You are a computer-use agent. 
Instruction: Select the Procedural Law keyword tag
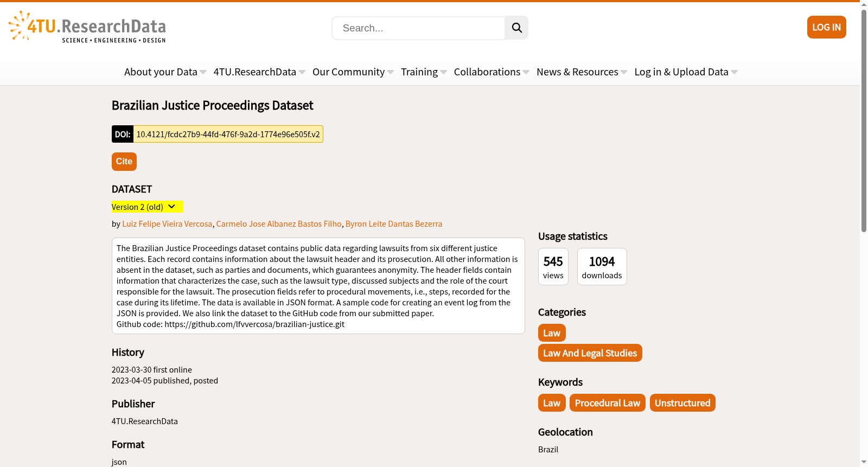tap(608, 403)
